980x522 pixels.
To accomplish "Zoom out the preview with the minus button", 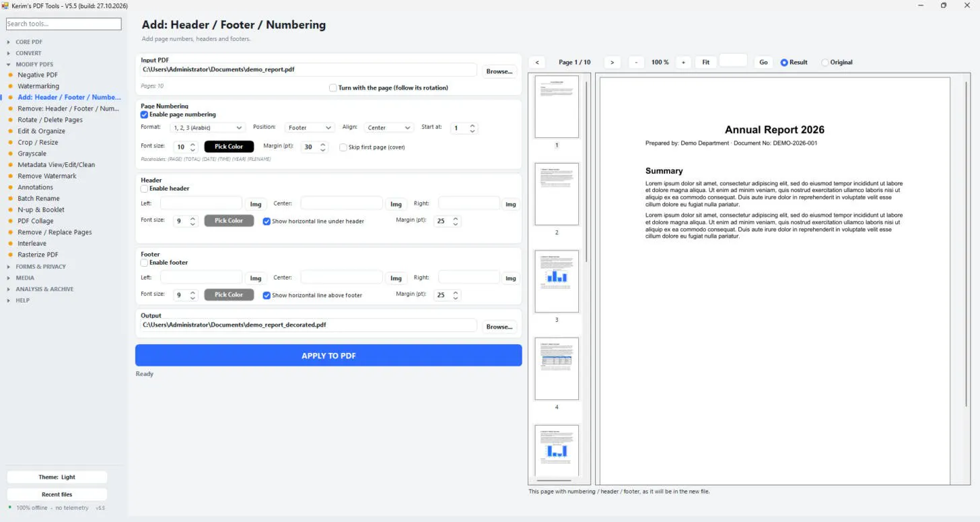I will pyautogui.click(x=636, y=62).
